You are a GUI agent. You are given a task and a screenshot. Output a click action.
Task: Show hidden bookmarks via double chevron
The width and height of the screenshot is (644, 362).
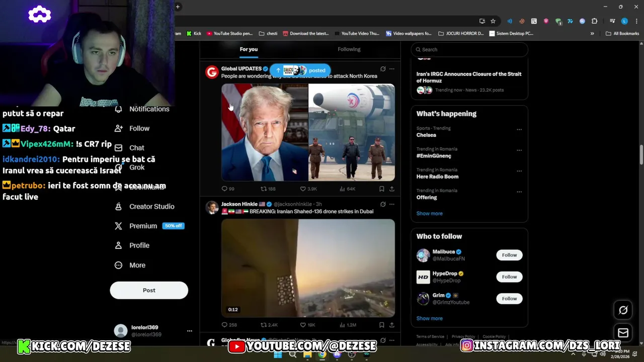pyautogui.click(x=592, y=34)
